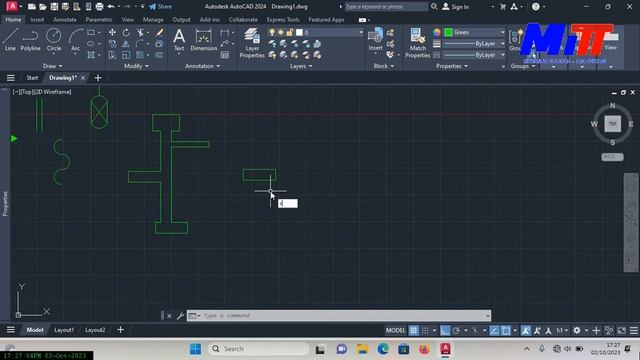Activate the Move tool
640x360 pixels.
point(112,32)
